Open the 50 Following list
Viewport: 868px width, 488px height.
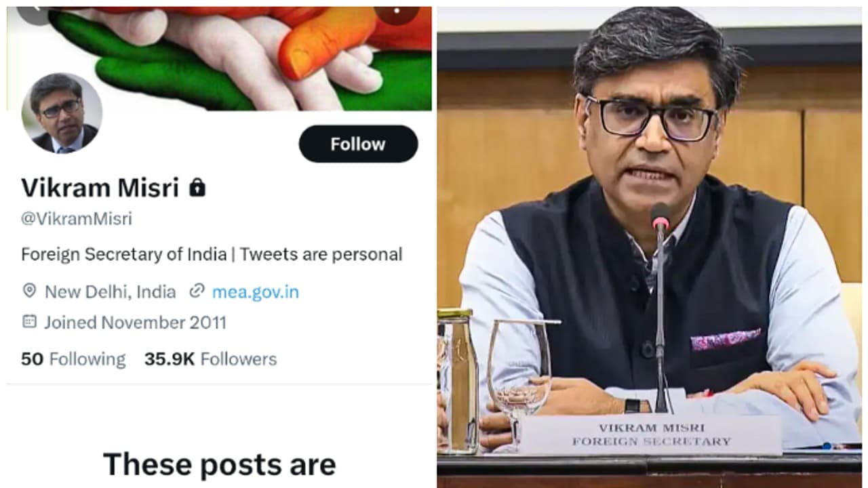73,359
